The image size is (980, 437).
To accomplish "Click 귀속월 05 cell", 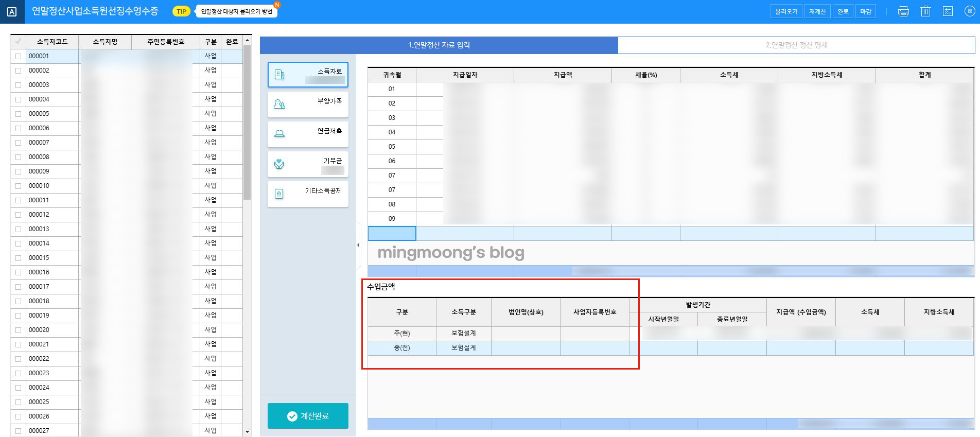I will coord(392,147).
